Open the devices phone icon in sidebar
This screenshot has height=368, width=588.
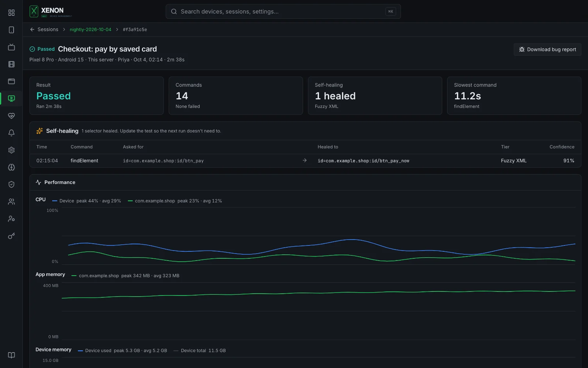point(11,30)
